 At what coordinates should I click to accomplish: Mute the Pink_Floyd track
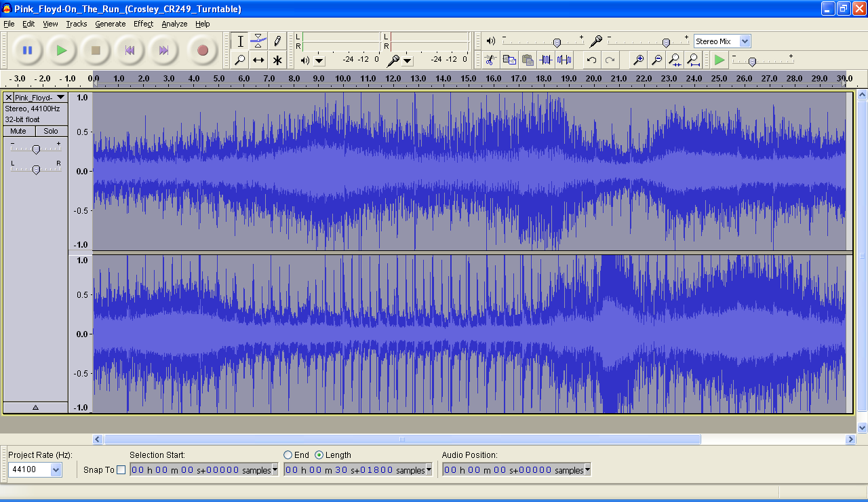pyautogui.click(x=18, y=131)
